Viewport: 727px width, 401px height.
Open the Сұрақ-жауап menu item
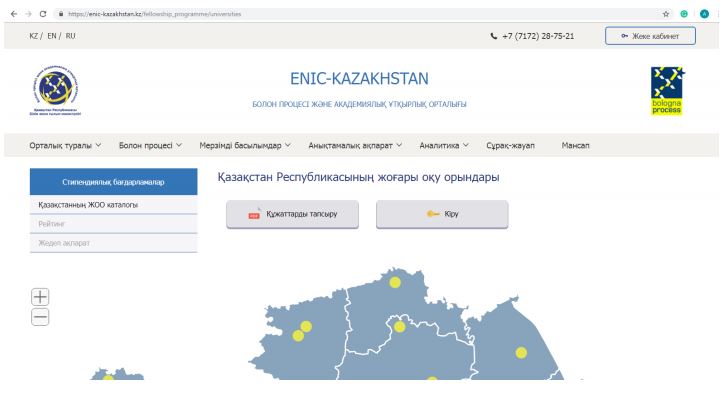point(510,146)
